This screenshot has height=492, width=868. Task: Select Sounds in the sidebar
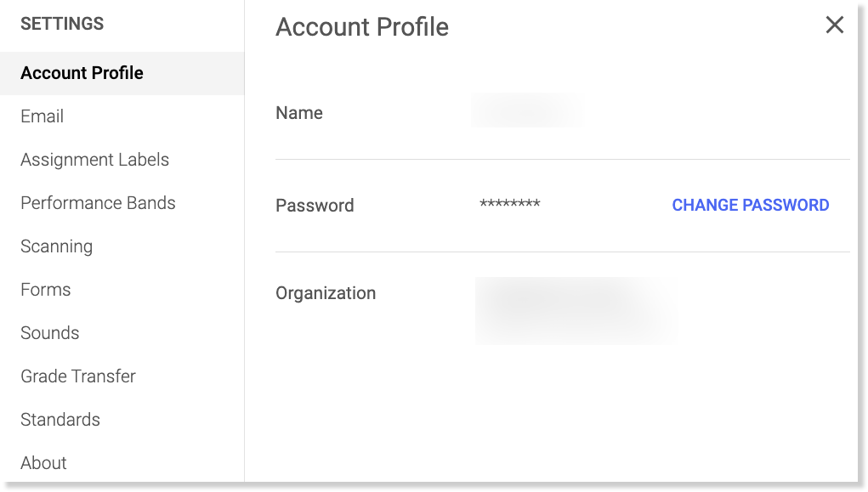[x=50, y=333]
